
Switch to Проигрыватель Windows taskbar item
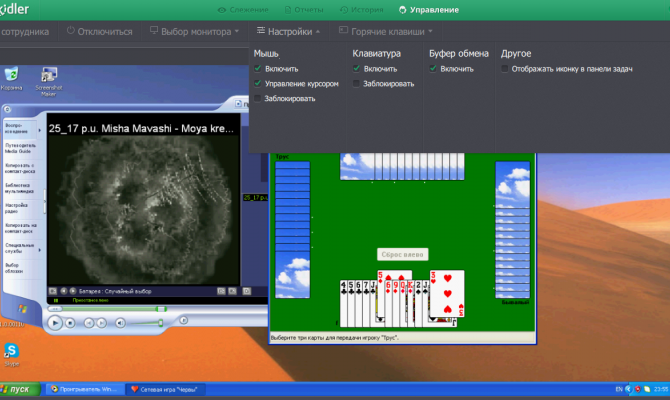click(x=85, y=389)
